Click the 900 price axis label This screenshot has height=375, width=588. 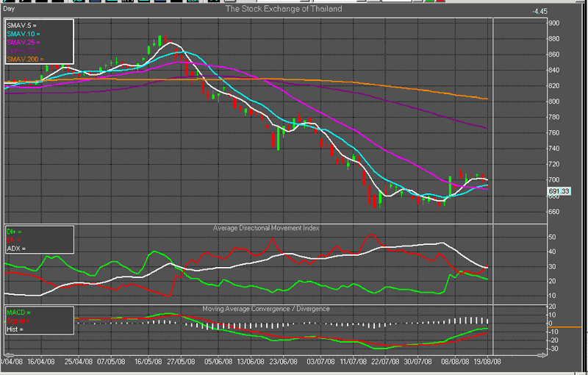pos(554,24)
